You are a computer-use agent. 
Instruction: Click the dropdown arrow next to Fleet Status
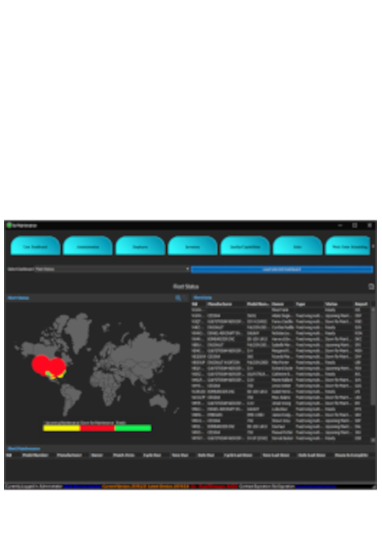coord(187,269)
